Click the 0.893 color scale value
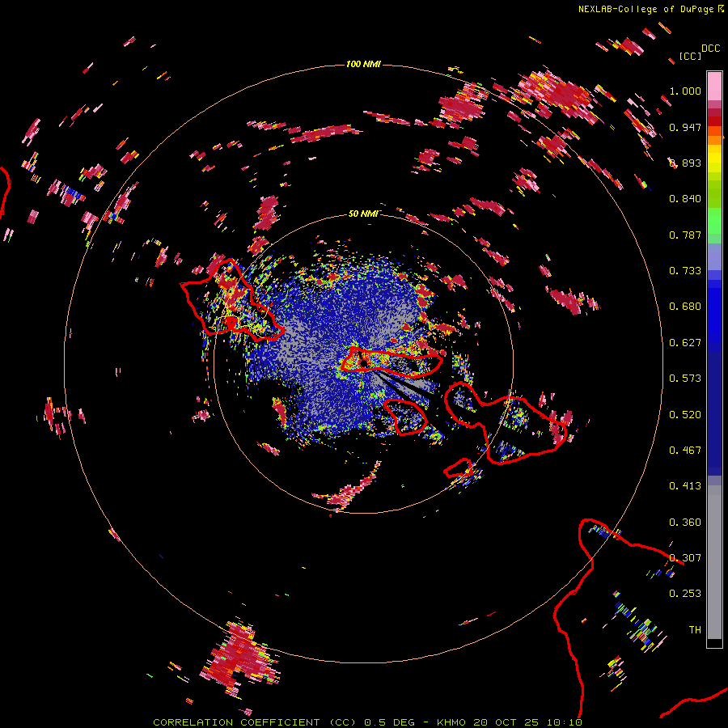This screenshot has height=728, width=728. (685, 163)
